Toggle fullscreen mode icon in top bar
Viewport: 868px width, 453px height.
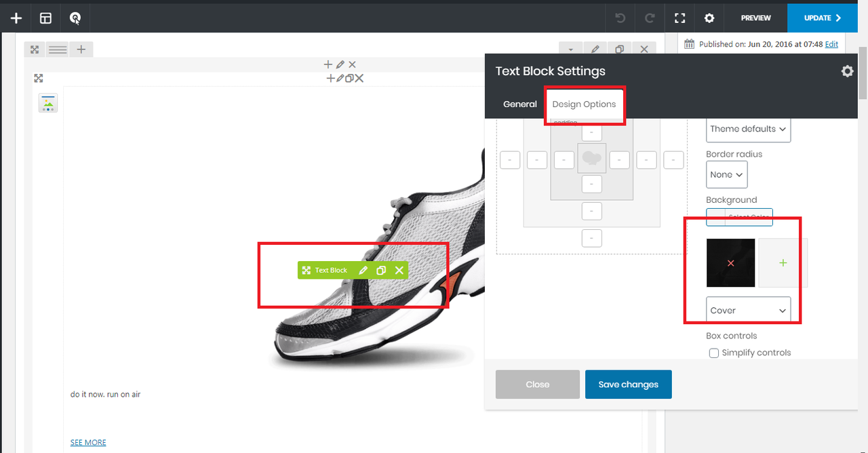click(679, 18)
